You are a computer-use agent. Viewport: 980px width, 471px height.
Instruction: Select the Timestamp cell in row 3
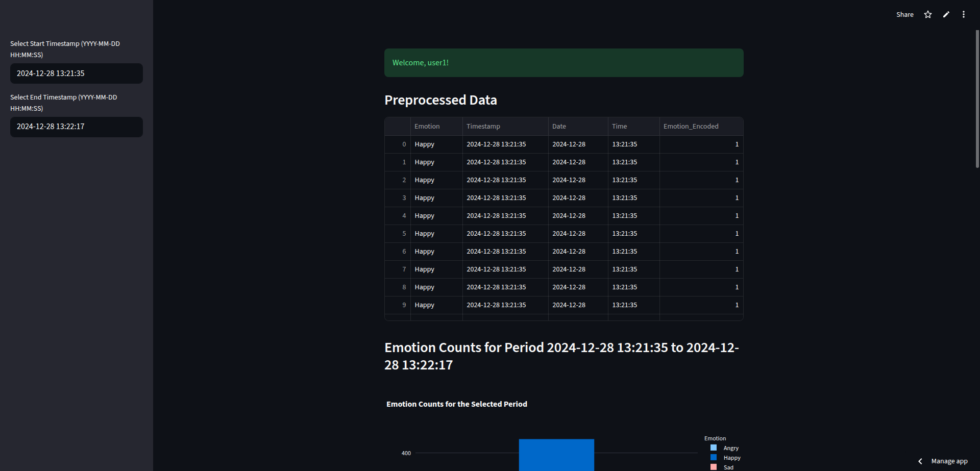point(505,198)
